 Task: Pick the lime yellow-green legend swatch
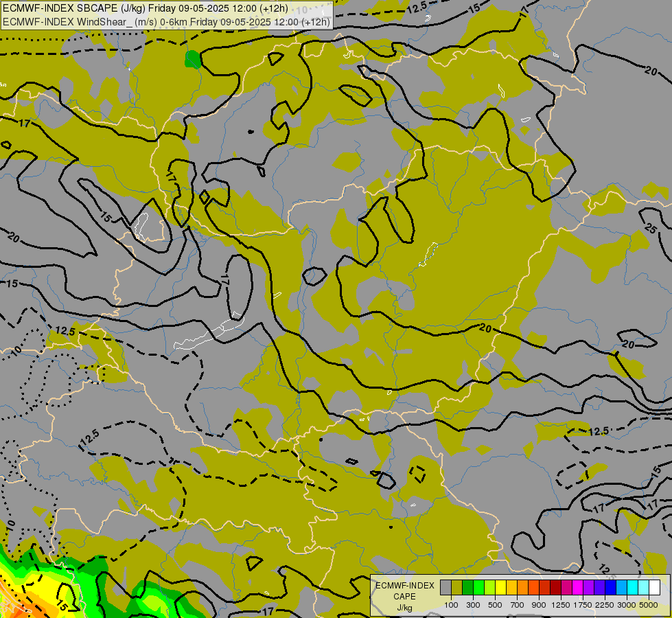tap(489, 588)
